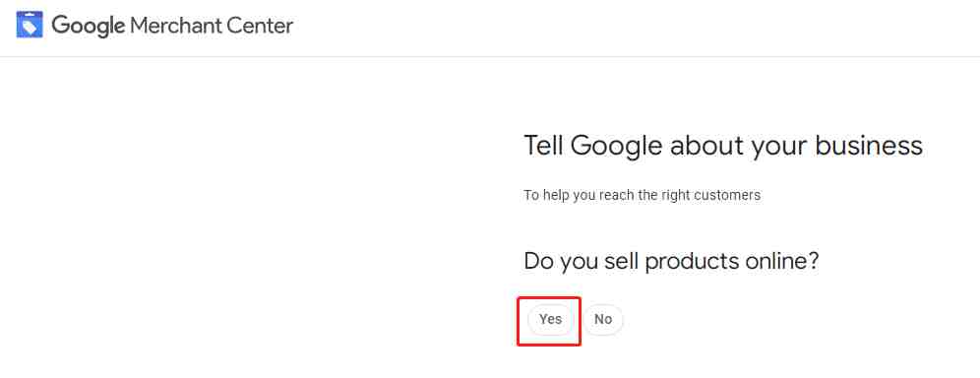Click the word 'sell' in the question
This screenshot has width=980, height=378.
[621, 261]
